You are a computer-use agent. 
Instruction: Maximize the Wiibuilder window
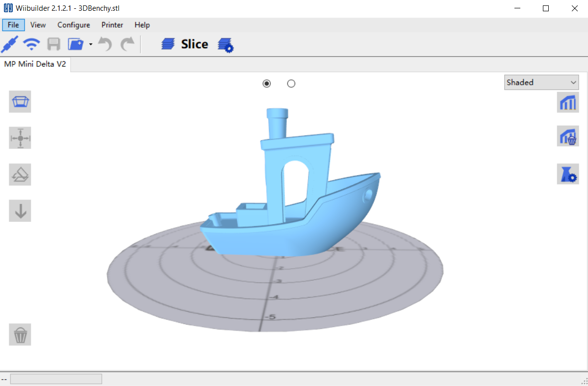(x=546, y=8)
